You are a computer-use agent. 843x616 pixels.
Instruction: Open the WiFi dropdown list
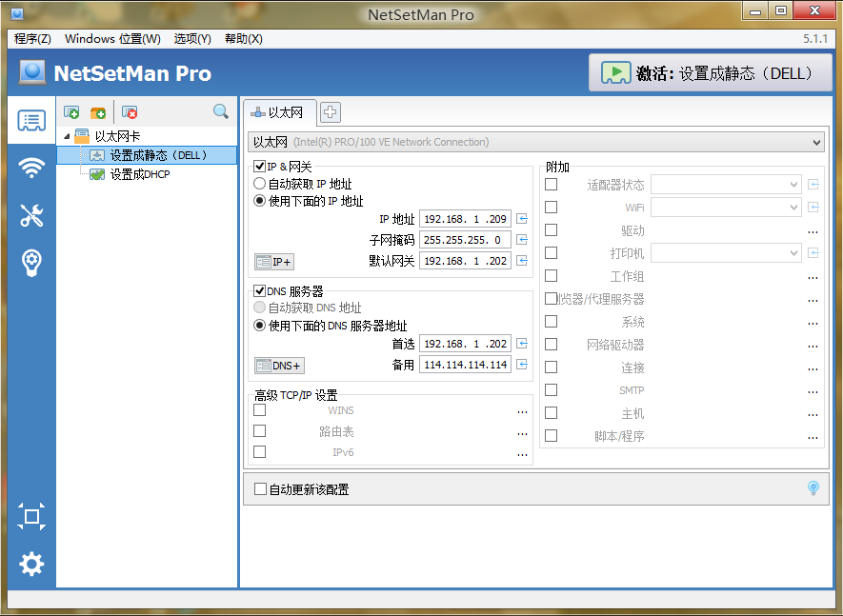click(x=726, y=208)
